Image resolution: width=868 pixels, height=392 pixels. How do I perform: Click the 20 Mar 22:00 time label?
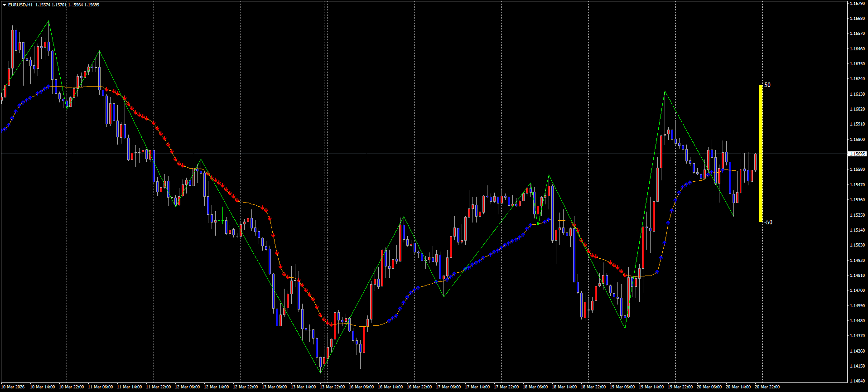pos(767,387)
